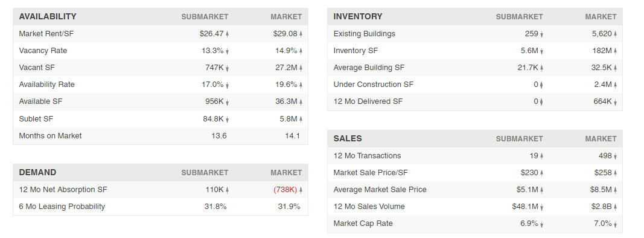This screenshot has height=238, width=644.
Task: Click down arrow beside sales volume $48.1M
Action: point(542,207)
